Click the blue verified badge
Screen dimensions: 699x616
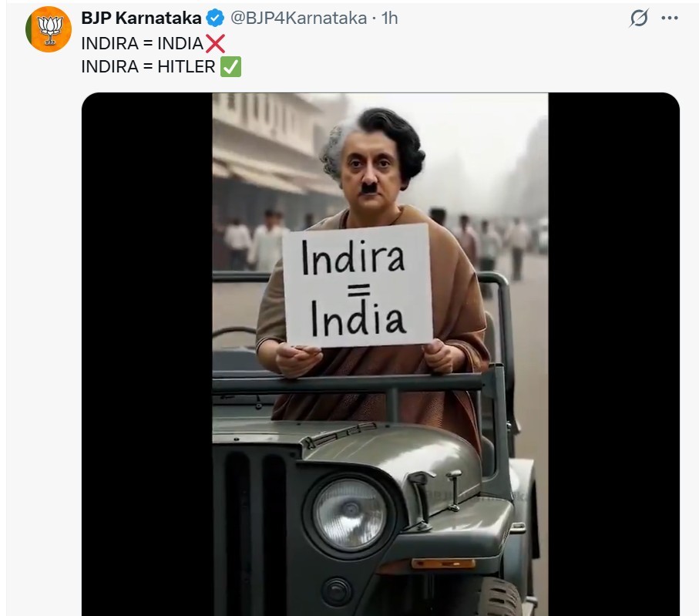[215, 19]
